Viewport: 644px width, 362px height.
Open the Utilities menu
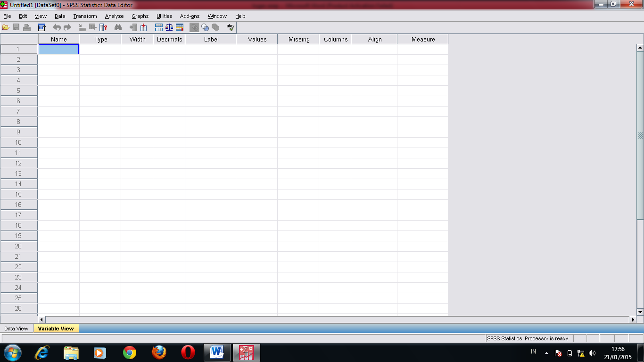tap(165, 16)
